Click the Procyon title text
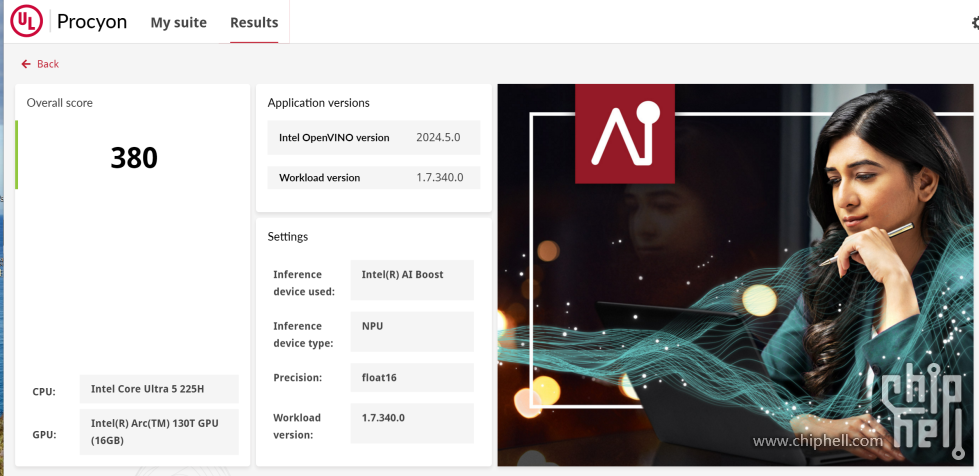Image resolution: width=979 pixels, height=476 pixels. point(92,22)
